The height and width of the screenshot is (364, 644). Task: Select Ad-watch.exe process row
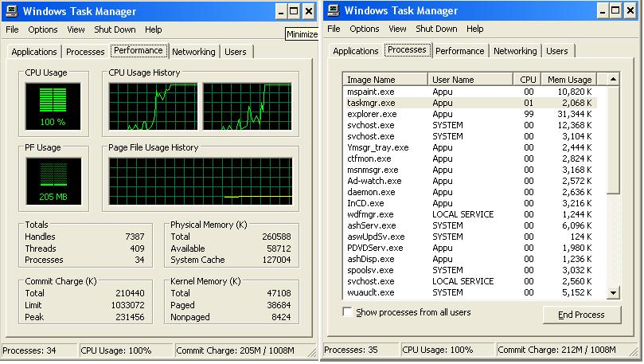(470, 181)
